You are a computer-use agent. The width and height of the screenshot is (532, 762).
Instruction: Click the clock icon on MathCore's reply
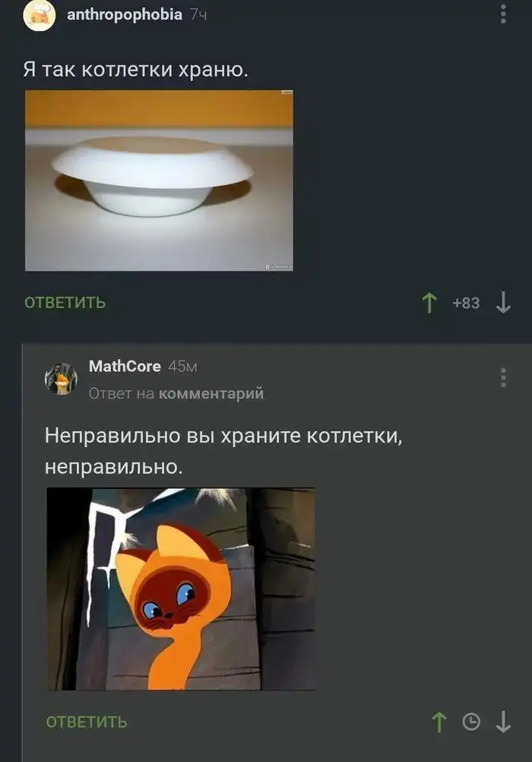tap(471, 722)
